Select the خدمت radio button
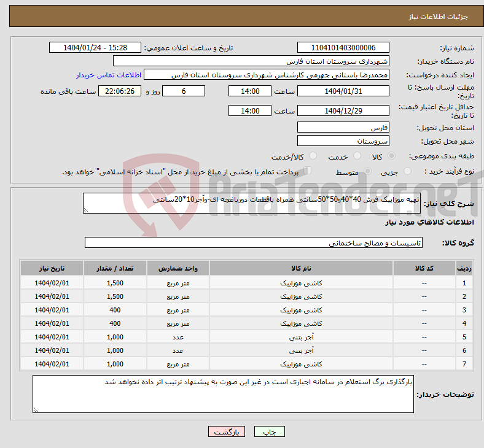The width and height of the screenshot is (484, 448). coord(357,156)
